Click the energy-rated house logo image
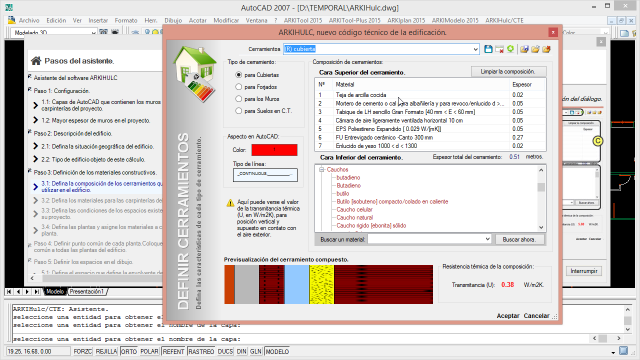Screen dimensions: 640x360 point(195,73)
